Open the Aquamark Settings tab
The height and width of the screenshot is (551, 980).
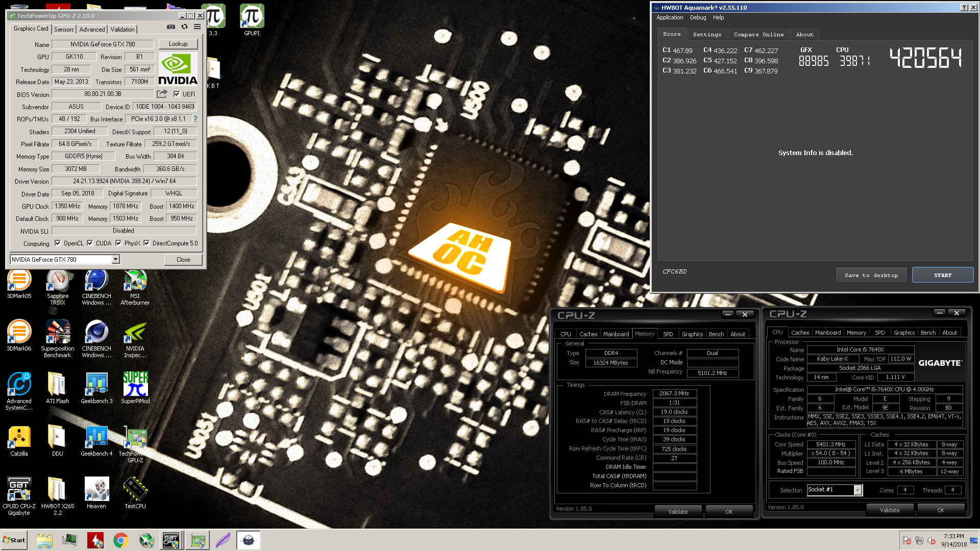707,34
